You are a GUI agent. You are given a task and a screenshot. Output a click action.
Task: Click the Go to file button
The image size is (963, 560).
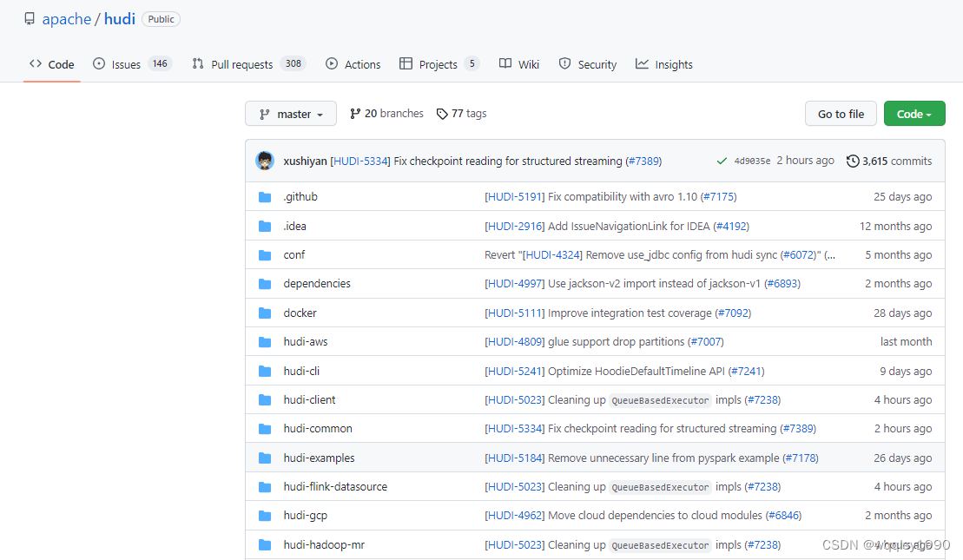[x=841, y=114]
